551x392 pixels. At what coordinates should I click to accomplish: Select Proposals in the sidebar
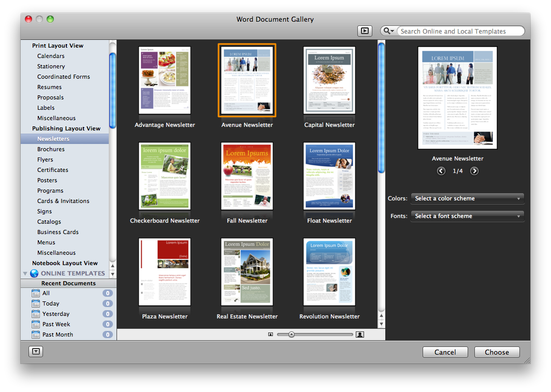(x=51, y=97)
